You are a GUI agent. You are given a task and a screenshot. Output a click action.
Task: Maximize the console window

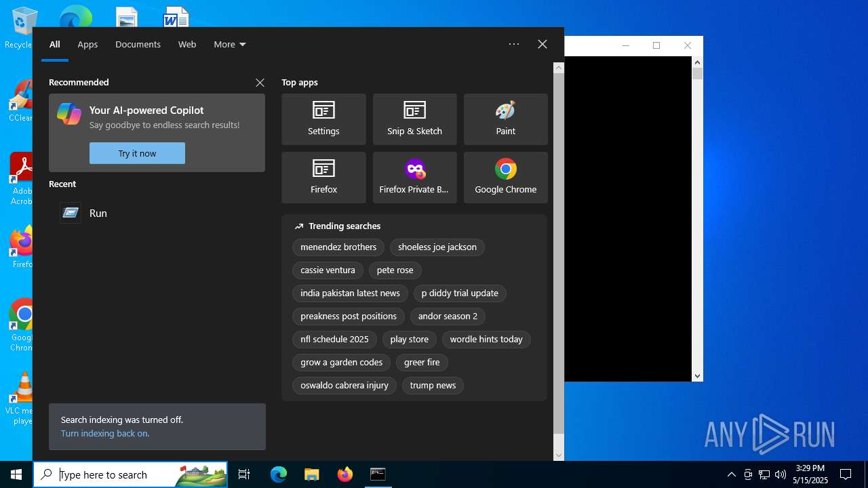point(656,45)
